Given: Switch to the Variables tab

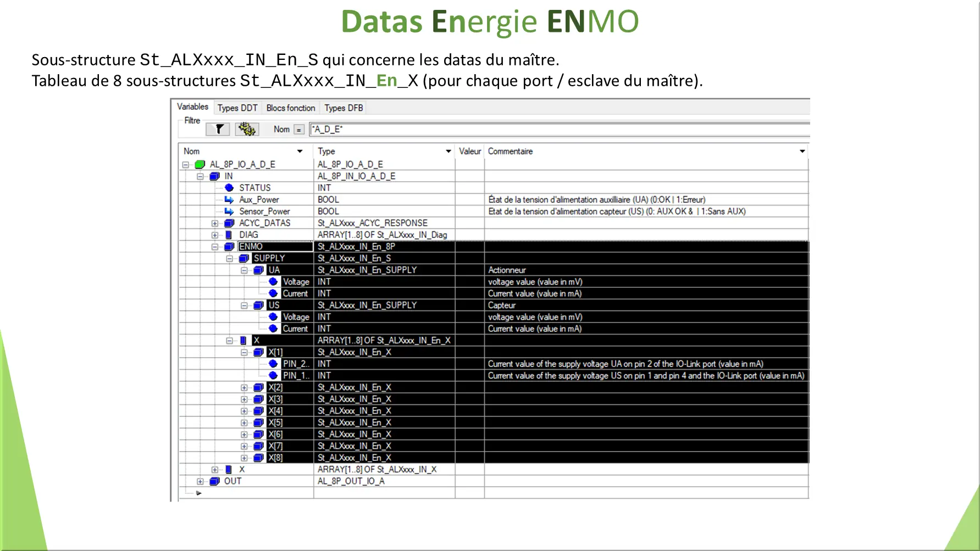Looking at the screenshot, I should coord(192,107).
